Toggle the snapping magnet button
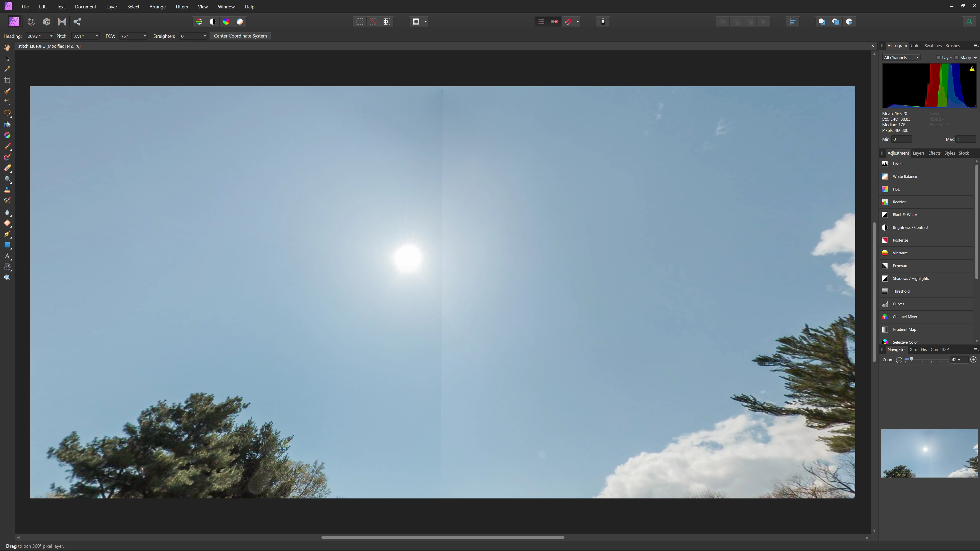Viewport: 980px width, 551px height. point(568,22)
